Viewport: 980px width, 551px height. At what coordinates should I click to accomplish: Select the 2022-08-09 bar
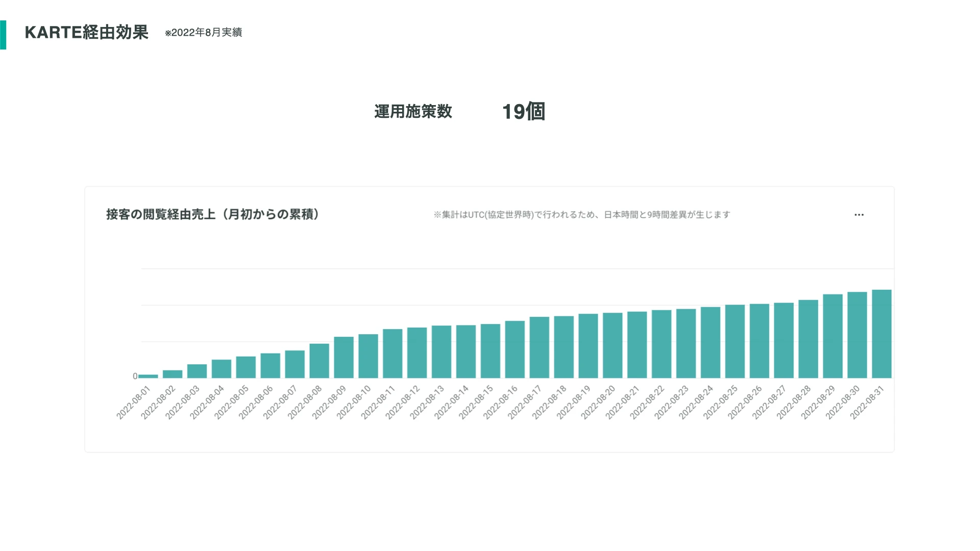tap(344, 357)
